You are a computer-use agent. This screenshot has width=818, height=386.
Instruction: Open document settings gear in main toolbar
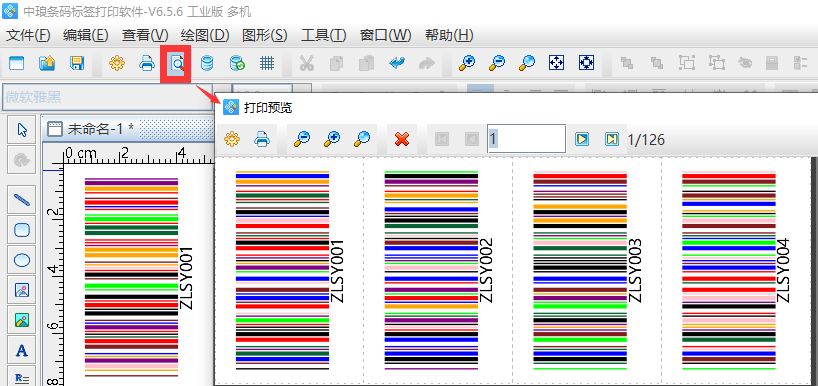click(x=117, y=64)
